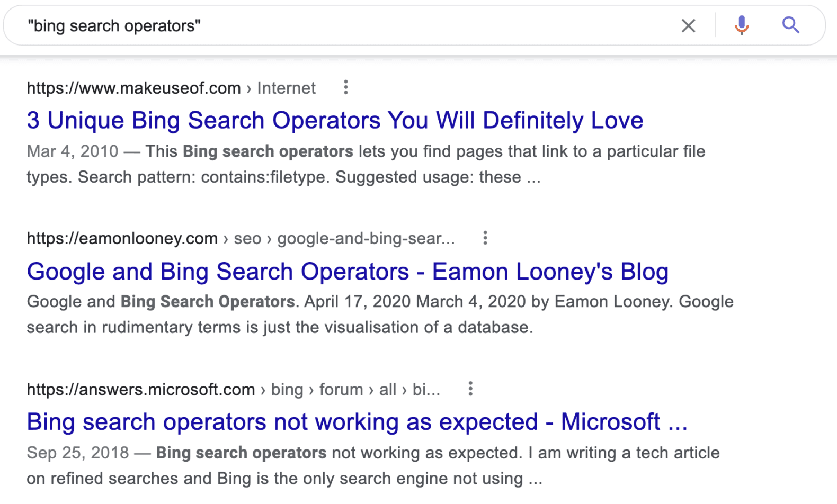Click the microphone icon for voice search
This screenshot has height=504, width=837.
[x=742, y=25]
